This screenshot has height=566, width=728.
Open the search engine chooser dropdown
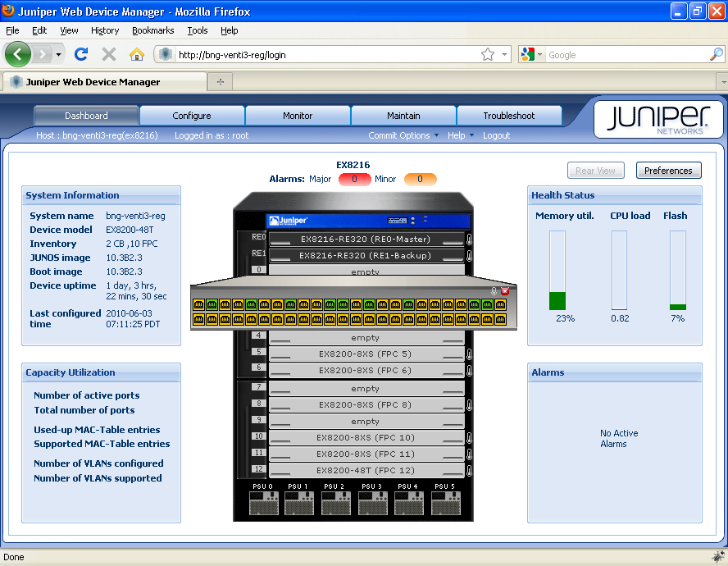coord(540,54)
